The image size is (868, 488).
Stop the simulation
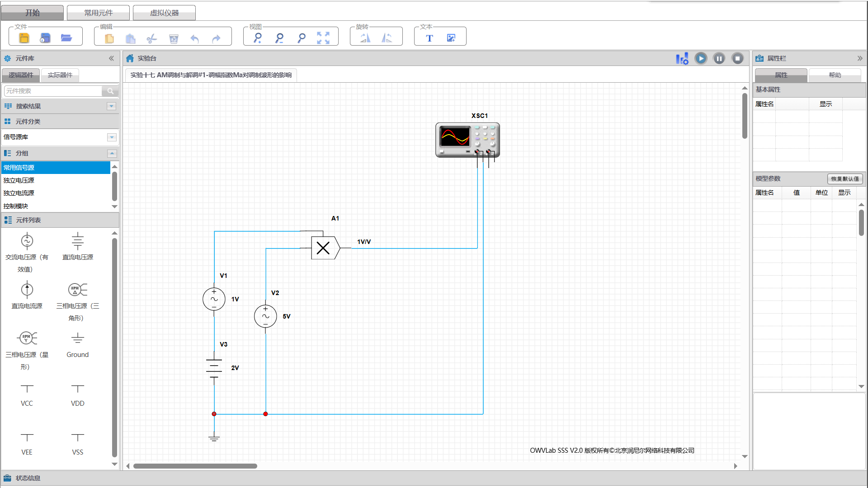pyautogui.click(x=738, y=58)
